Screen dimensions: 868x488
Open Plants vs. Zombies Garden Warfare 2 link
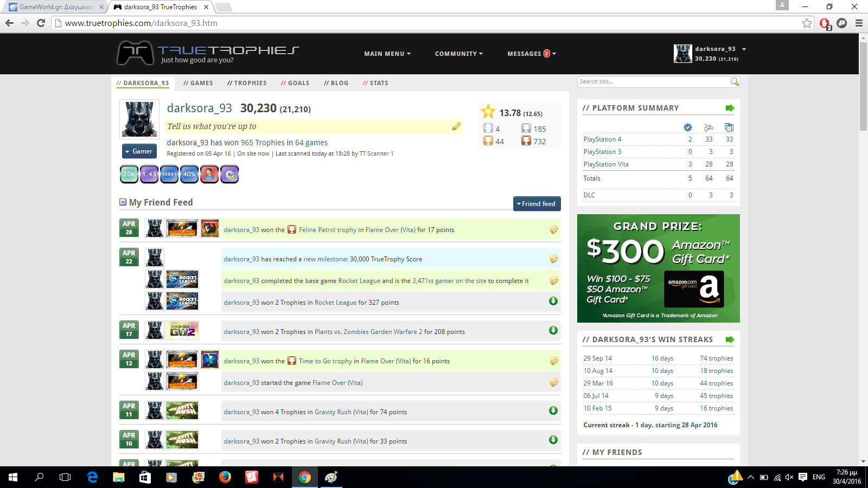pos(368,332)
